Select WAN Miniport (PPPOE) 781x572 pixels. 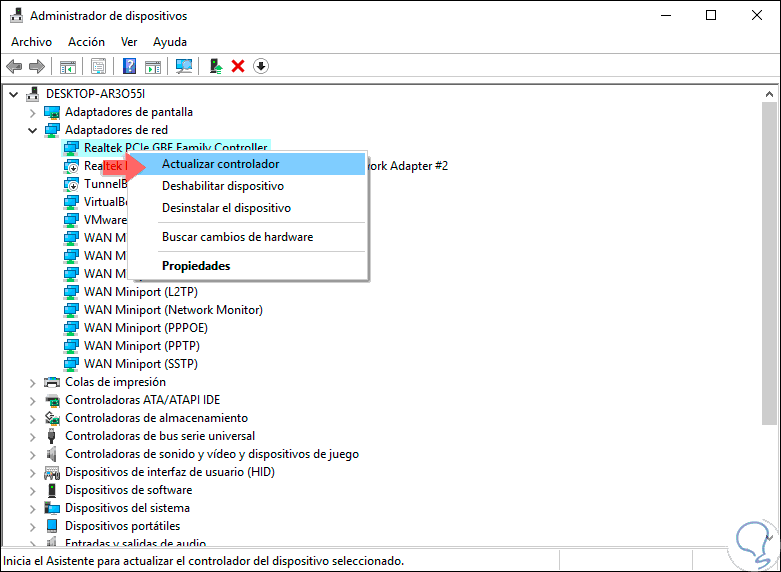click(x=146, y=328)
